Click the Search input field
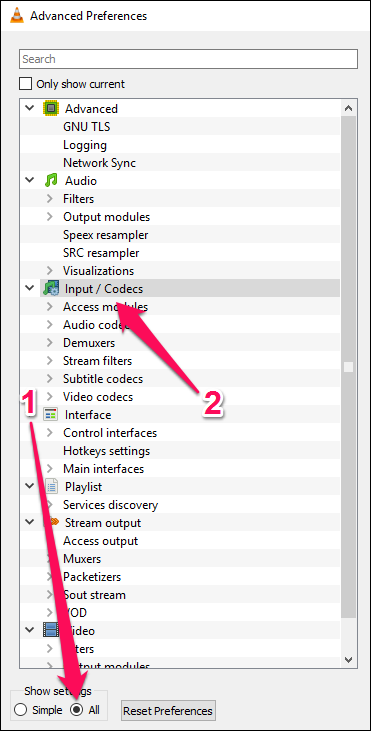Viewport: 371px width, 731px height. 188,59
